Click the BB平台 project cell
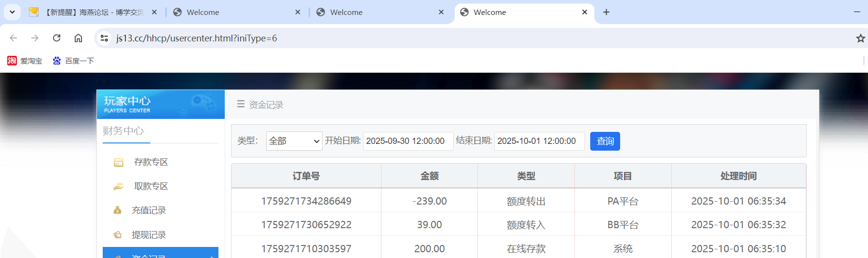Viewport: 868px width, 258px height. pos(623,225)
